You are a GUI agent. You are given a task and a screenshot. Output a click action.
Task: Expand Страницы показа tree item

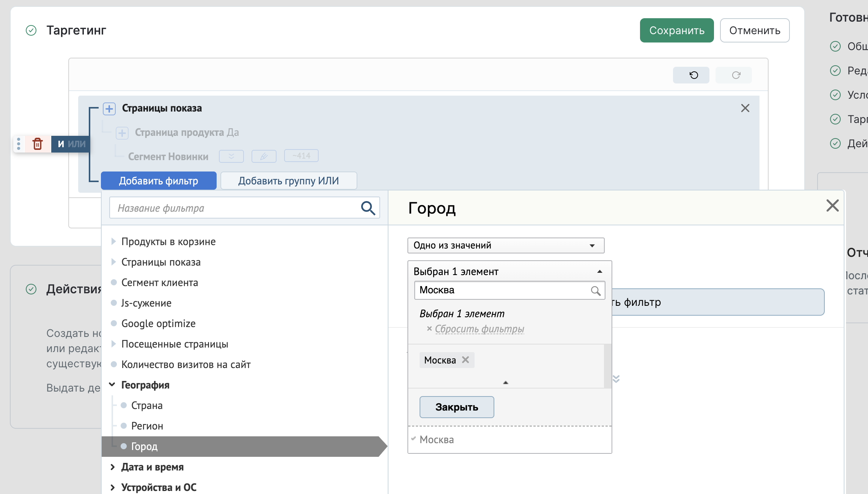coord(113,262)
